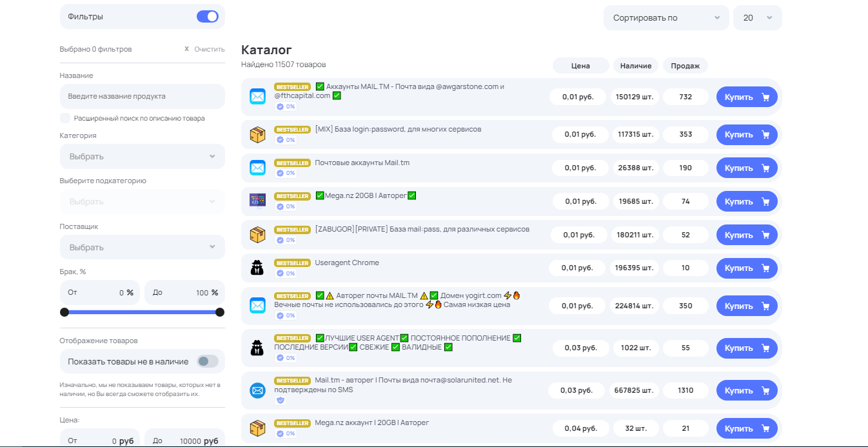Click Купить for Mega.nz аккаунт | 20GB
The height and width of the screenshot is (447, 868).
point(747,428)
